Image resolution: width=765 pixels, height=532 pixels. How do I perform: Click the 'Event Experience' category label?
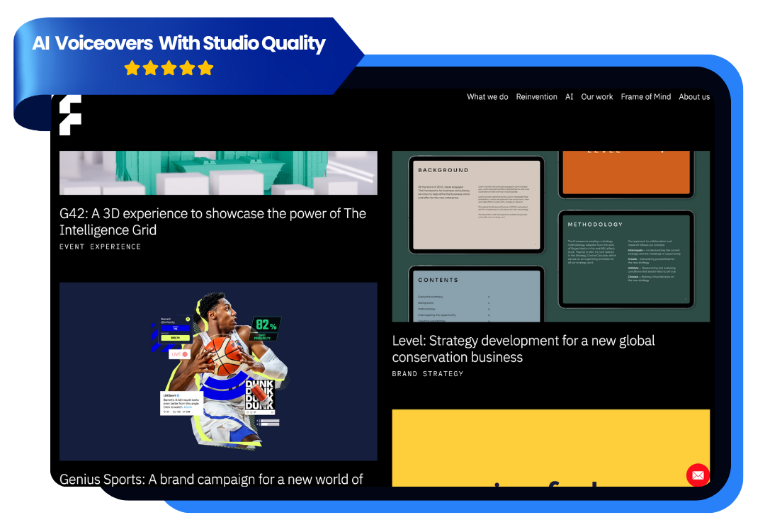(x=100, y=247)
